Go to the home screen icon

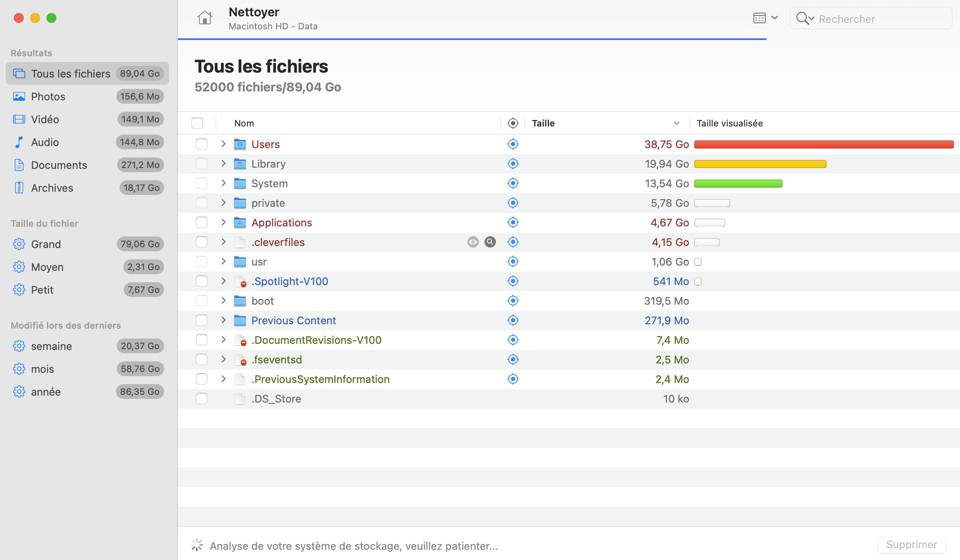tap(204, 18)
